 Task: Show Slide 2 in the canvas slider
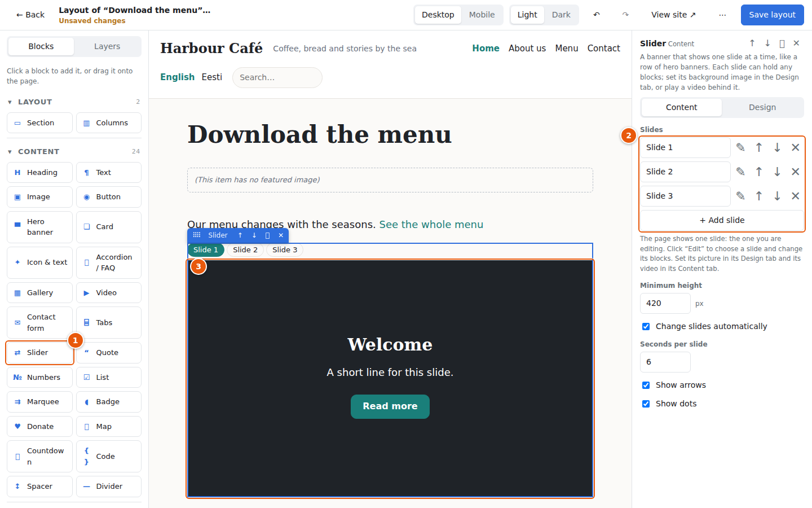[245, 250]
